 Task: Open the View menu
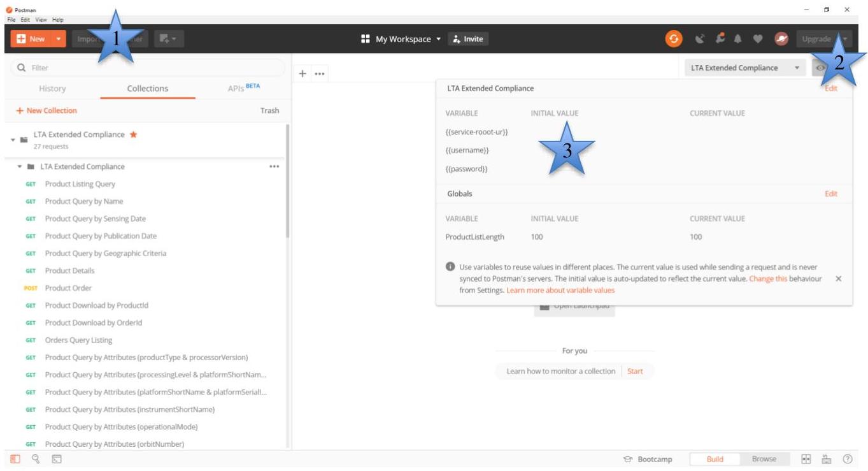[x=41, y=20]
